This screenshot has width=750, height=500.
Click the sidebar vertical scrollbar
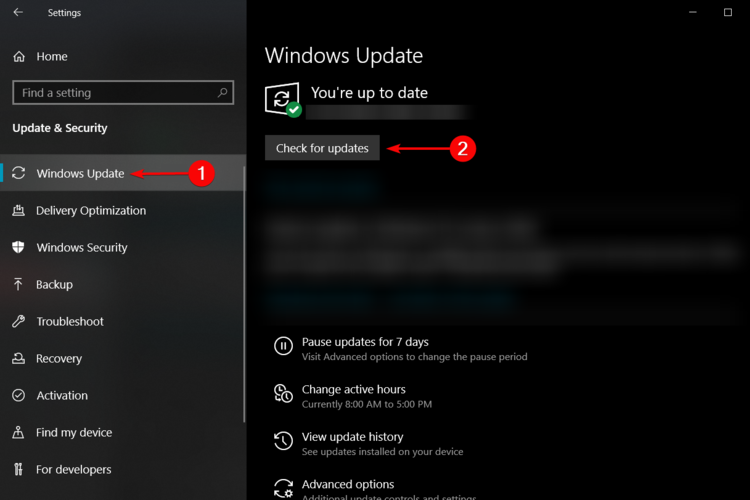244,294
